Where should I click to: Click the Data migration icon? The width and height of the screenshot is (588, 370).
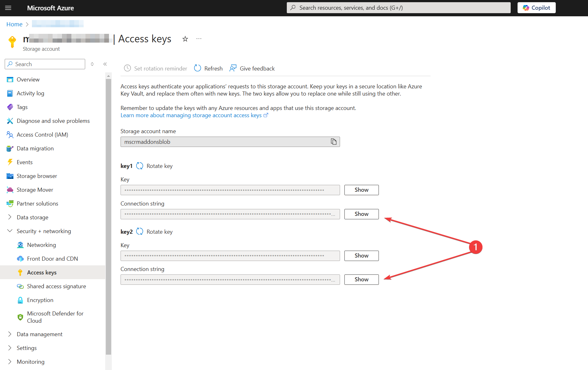(x=10, y=149)
